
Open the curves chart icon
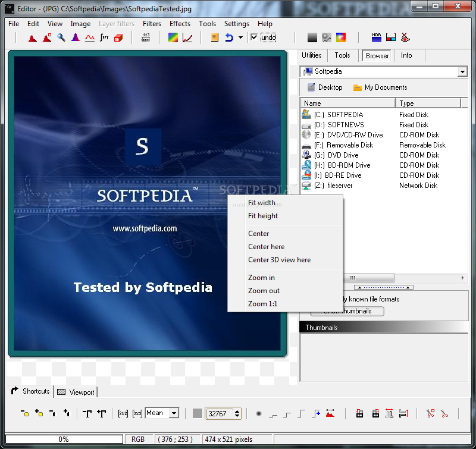click(187, 38)
